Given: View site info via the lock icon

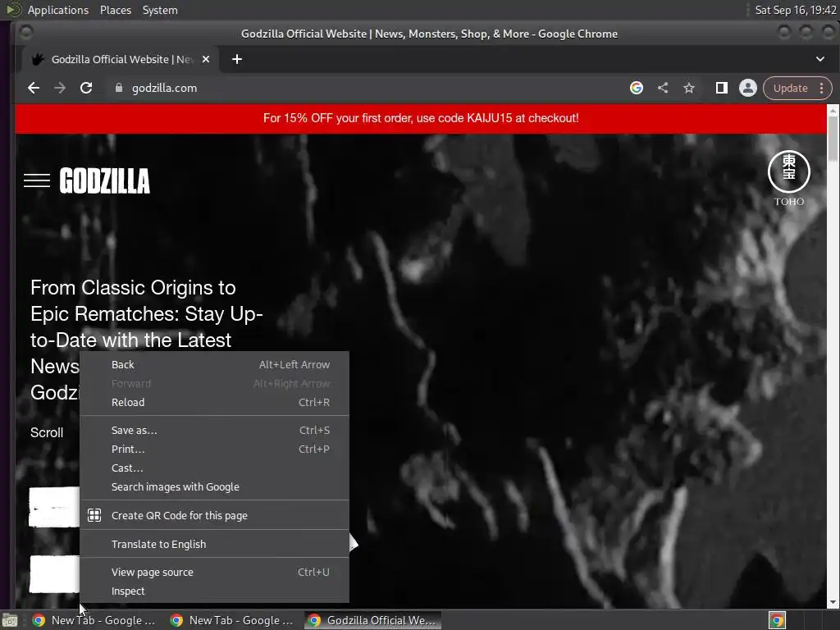Looking at the screenshot, I should point(119,88).
